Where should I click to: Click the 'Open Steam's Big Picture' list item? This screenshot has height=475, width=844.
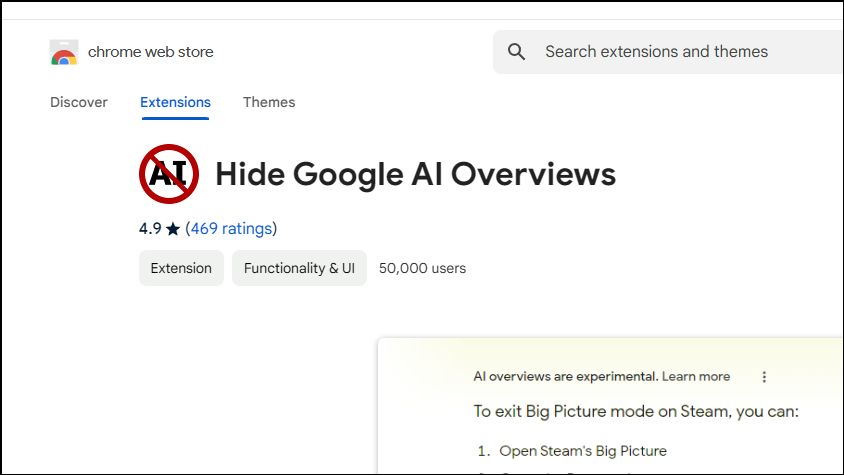click(583, 451)
